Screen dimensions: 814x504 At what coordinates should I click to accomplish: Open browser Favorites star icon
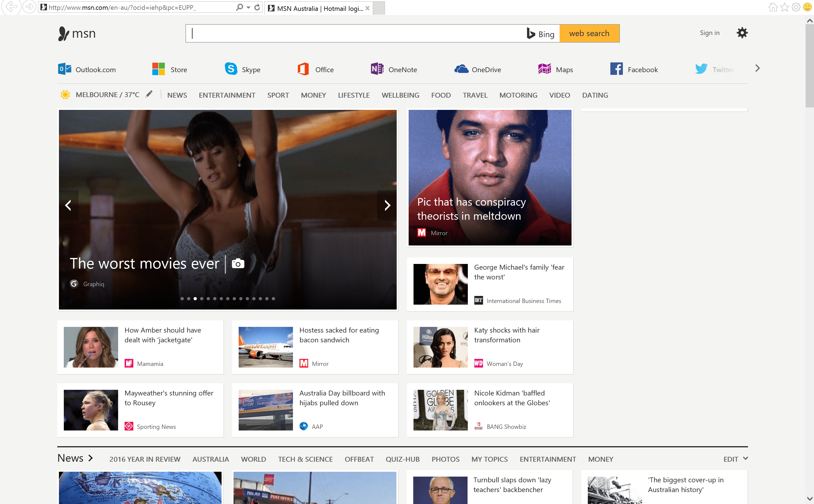tap(785, 7)
